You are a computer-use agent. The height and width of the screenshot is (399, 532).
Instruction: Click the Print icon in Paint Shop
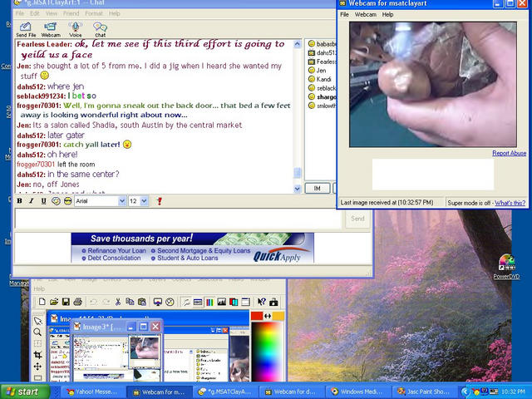(x=77, y=302)
